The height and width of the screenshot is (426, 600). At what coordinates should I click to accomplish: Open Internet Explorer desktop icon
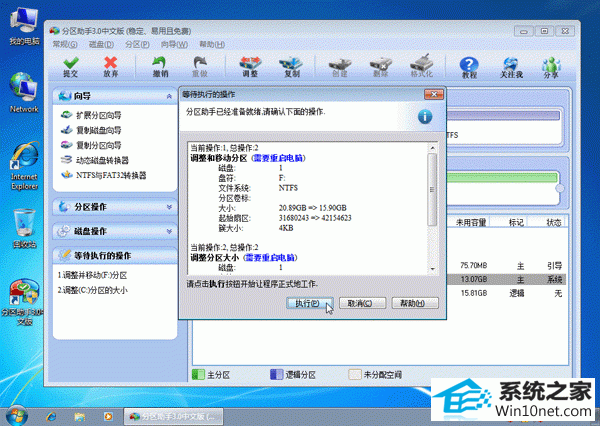click(24, 166)
